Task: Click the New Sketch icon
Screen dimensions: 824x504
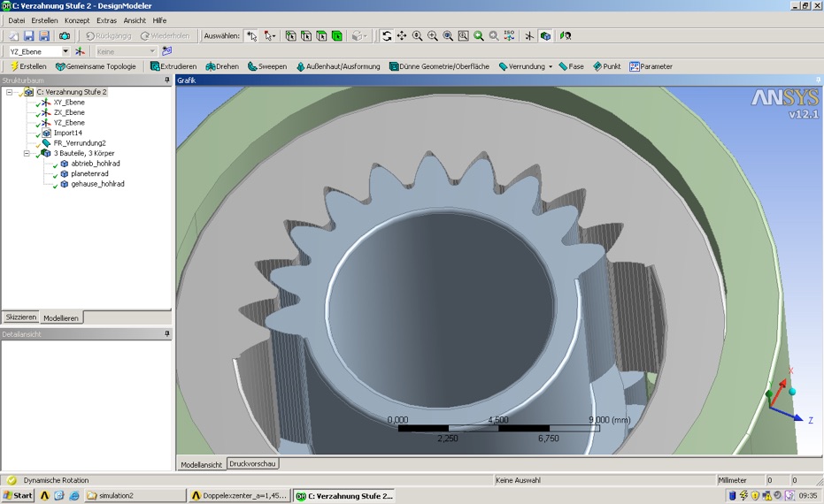Action: point(166,51)
